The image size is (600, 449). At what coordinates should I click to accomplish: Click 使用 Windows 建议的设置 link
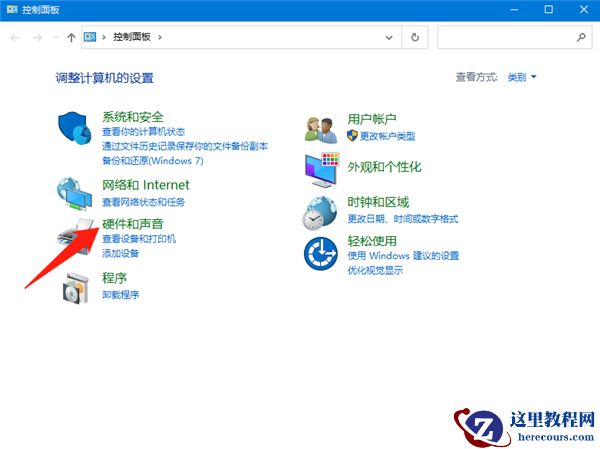coord(403,255)
